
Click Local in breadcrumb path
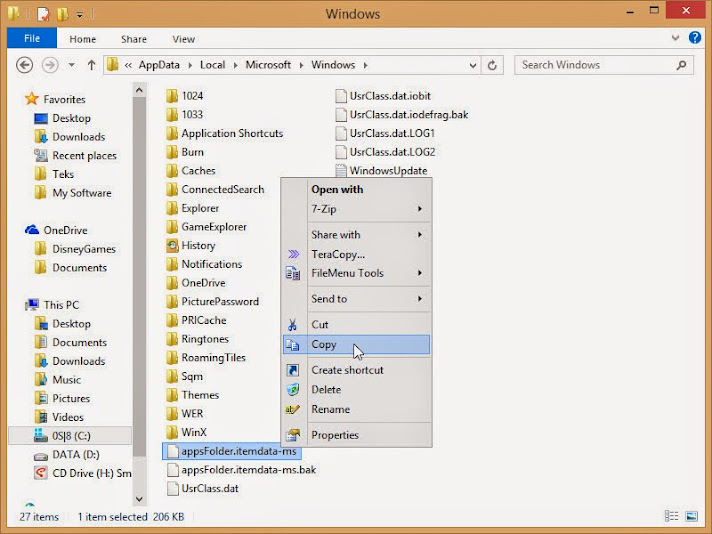213,65
